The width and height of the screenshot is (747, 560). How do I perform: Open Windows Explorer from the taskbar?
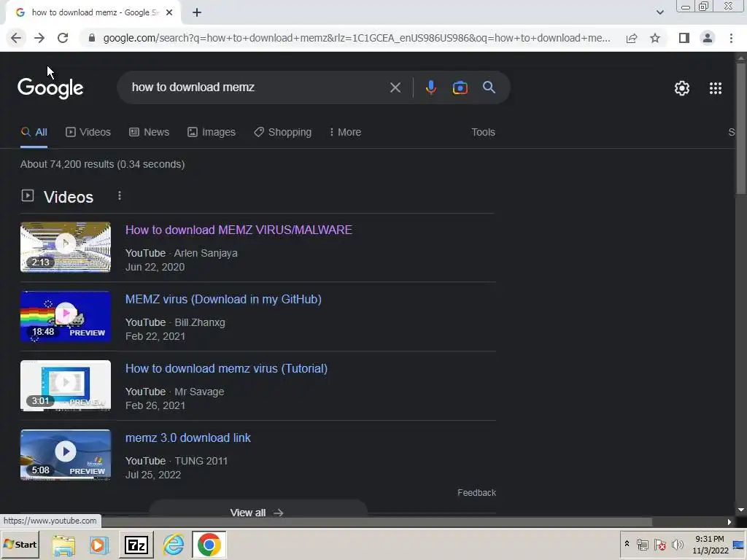tap(63, 545)
